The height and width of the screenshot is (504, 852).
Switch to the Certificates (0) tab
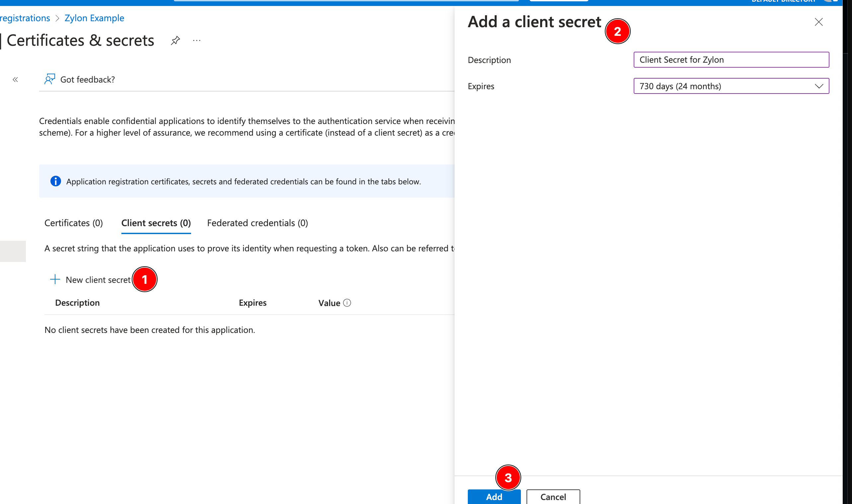pyautogui.click(x=74, y=223)
